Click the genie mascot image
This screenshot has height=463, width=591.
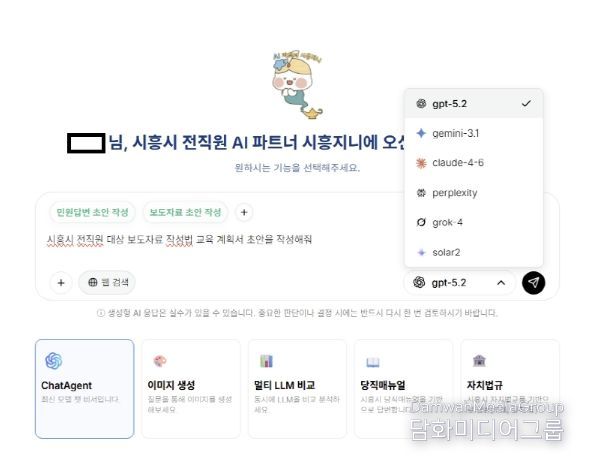pyautogui.click(x=297, y=85)
